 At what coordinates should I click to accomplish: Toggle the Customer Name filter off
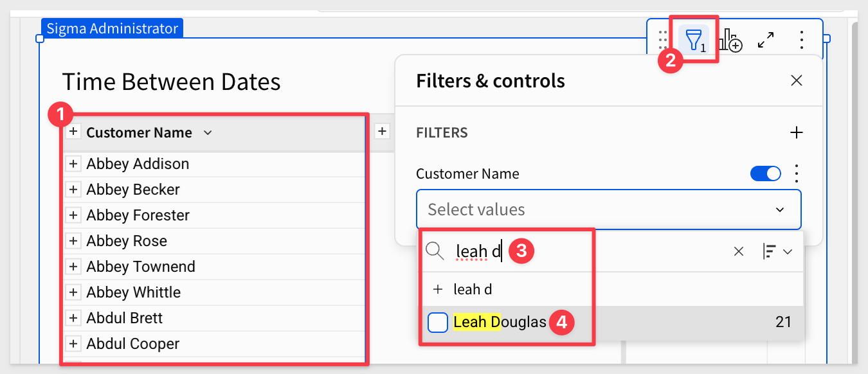(x=765, y=174)
